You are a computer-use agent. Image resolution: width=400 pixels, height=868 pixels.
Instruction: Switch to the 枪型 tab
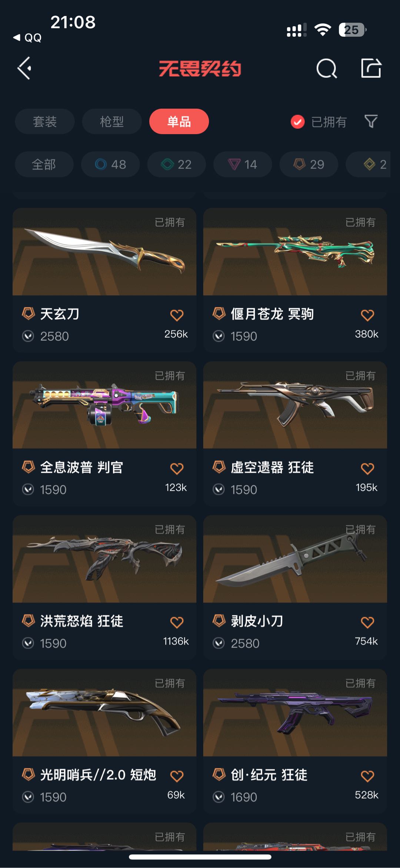(x=112, y=121)
